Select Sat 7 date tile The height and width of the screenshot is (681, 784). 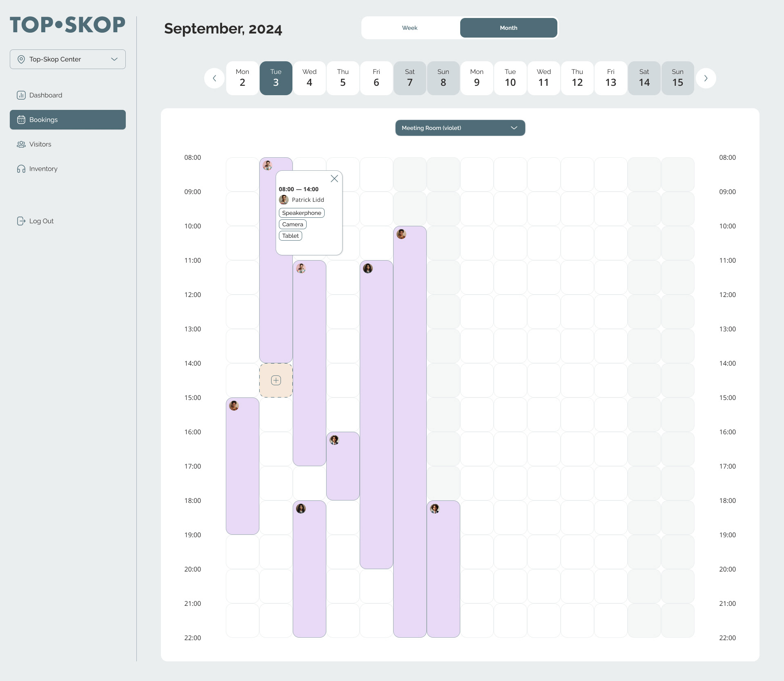click(x=410, y=78)
